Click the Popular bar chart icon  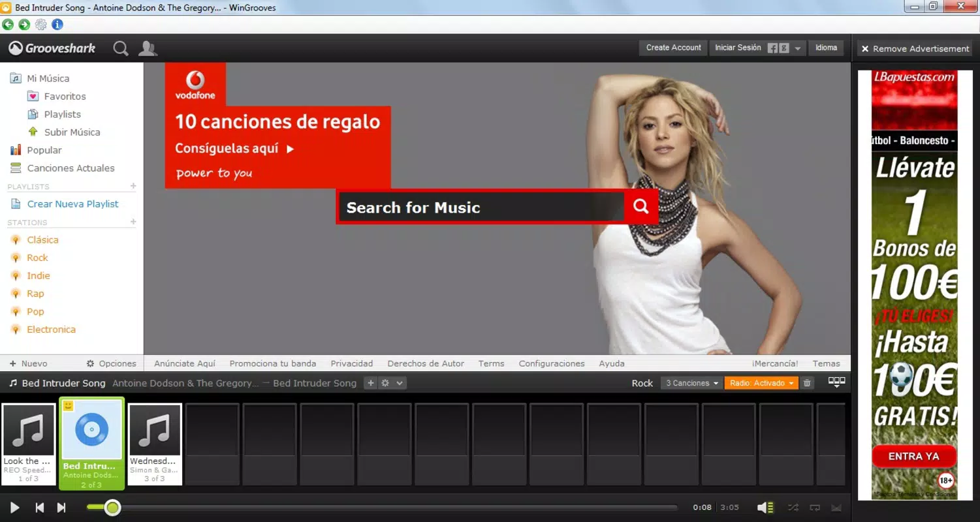16,150
